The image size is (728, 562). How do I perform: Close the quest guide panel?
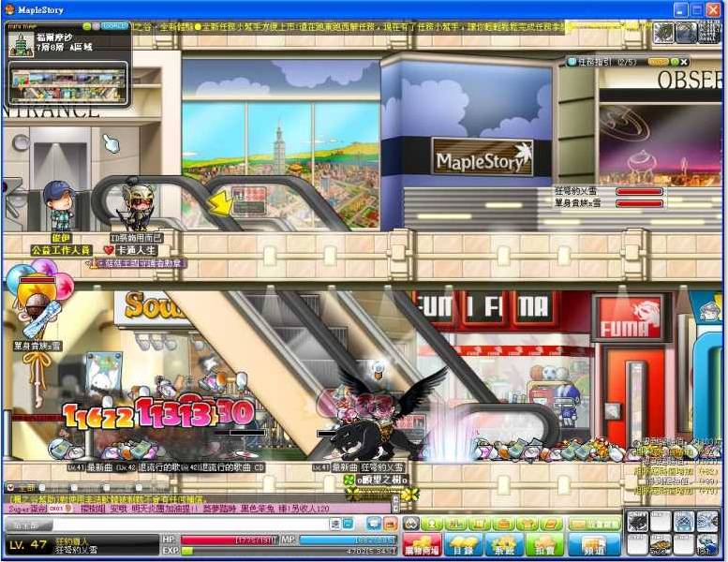[x=684, y=61]
